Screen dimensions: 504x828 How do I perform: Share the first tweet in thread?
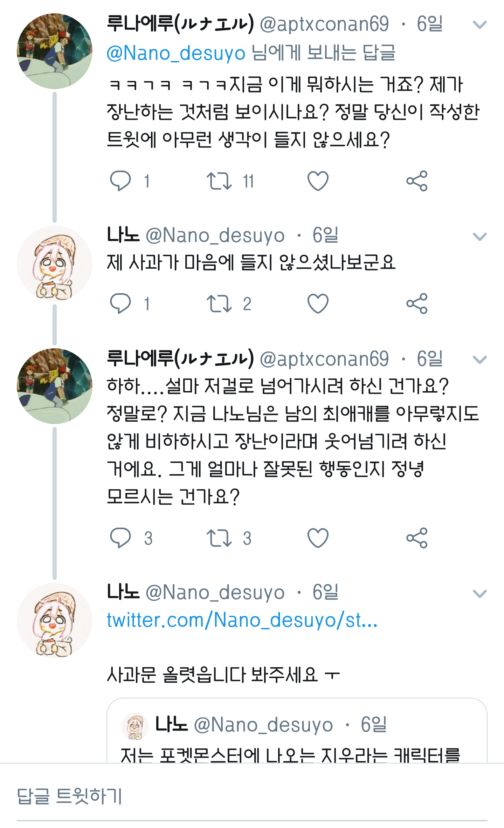(x=417, y=181)
